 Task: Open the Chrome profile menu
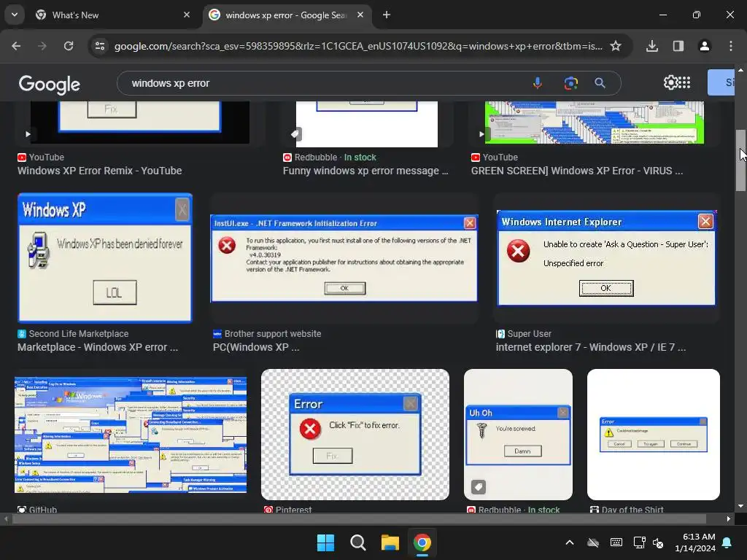point(704,46)
